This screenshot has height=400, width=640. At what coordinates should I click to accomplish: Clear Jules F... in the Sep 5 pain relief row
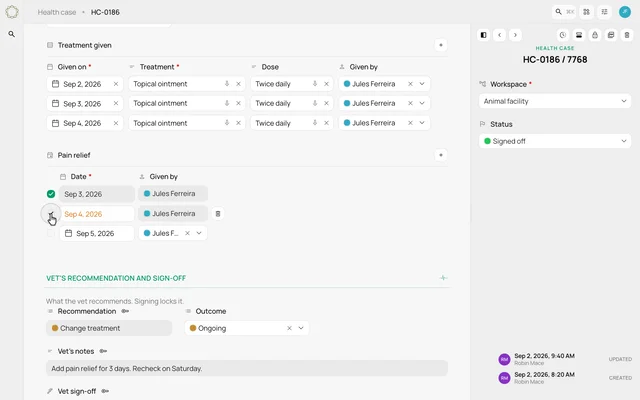pyautogui.click(x=187, y=233)
